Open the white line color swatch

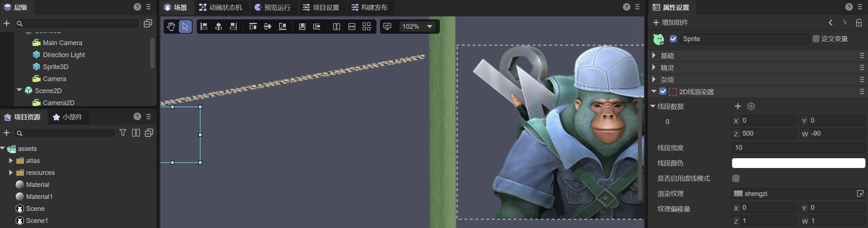[798, 163]
